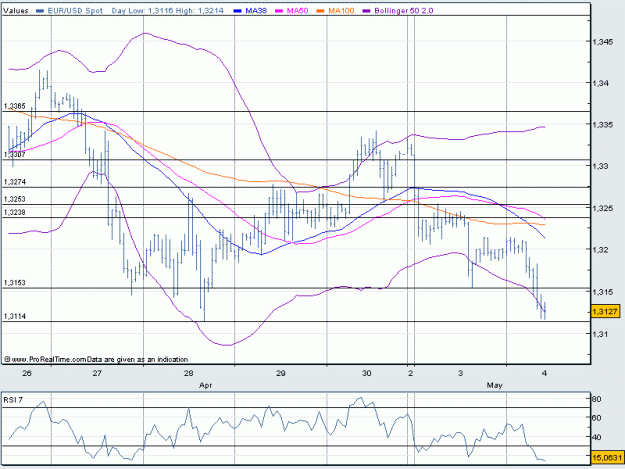The width and height of the screenshot is (625, 469).
Task: Click the Values label at top left
Action: pos(16,11)
